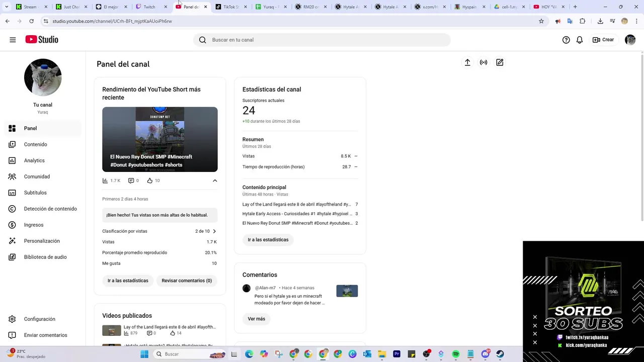Screen dimensions: 644x362
Task: Click the channel profile picture
Action: (x=43, y=77)
